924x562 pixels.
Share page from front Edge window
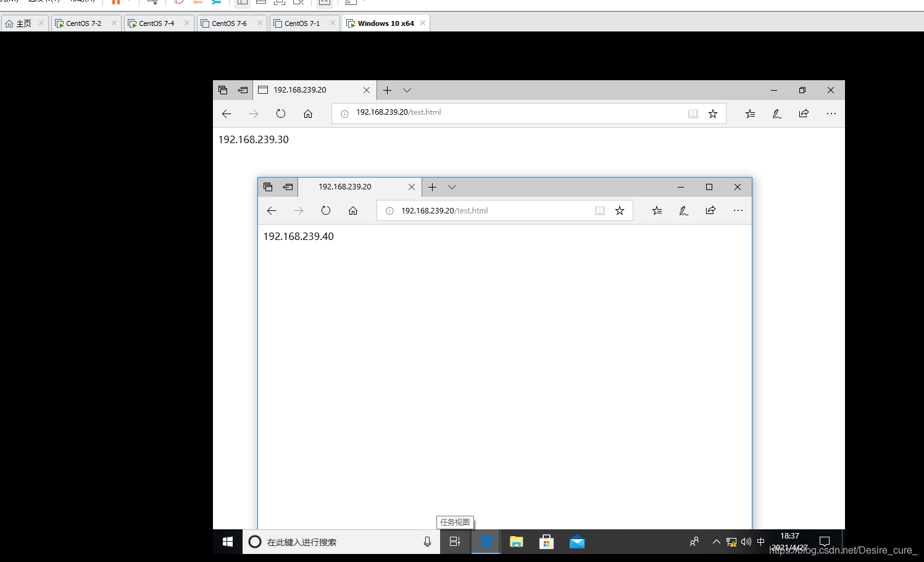click(710, 211)
